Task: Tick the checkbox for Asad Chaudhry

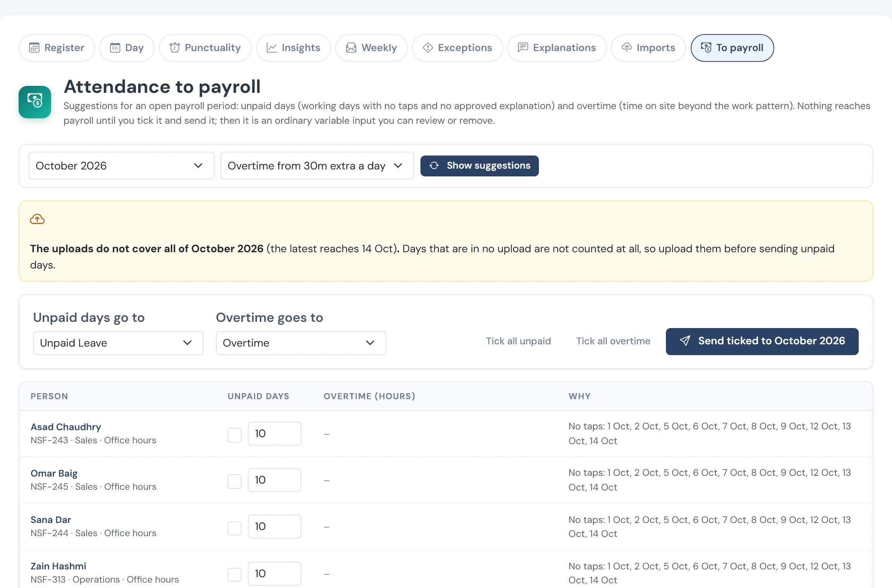Action: click(235, 435)
